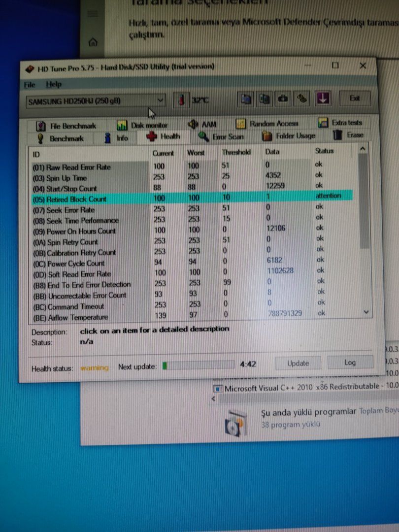Select Microsoft Visual C++ 2010 x86 Redistributable entry
The width and height of the screenshot is (399, 532).
coord(305,387)
